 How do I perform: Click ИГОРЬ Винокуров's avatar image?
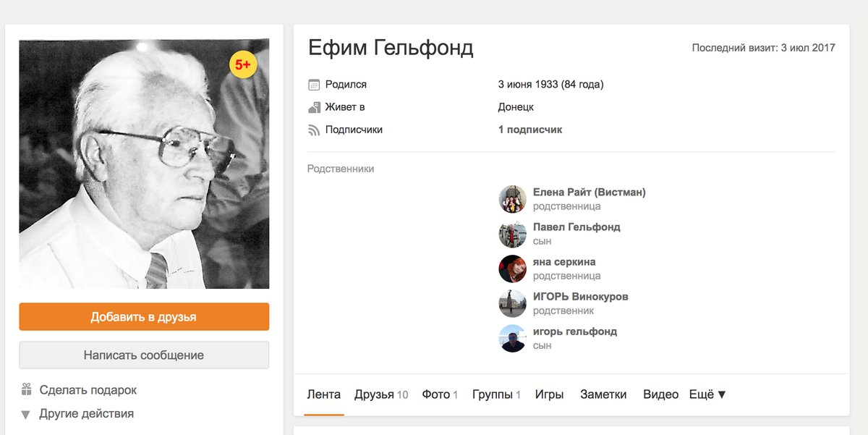pos(512,303)
